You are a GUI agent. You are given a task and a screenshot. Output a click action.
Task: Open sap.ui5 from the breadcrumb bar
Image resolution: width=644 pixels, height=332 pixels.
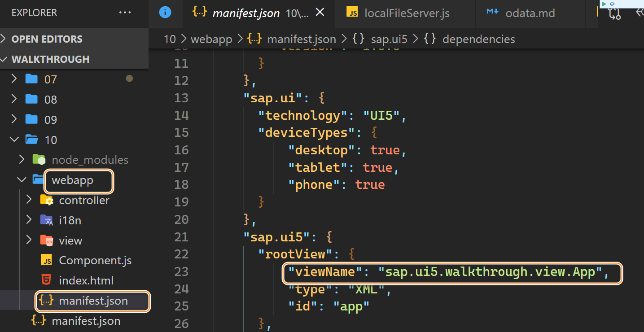tap(389, 39)
